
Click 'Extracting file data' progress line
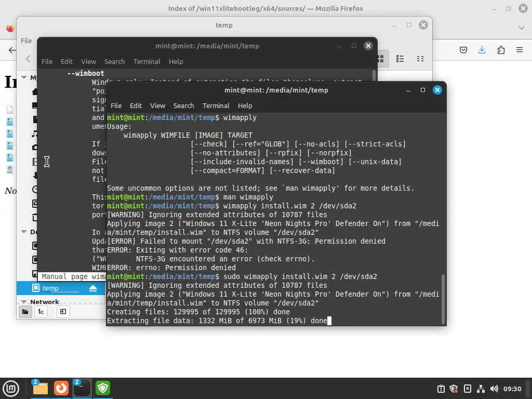pos(217,321)
